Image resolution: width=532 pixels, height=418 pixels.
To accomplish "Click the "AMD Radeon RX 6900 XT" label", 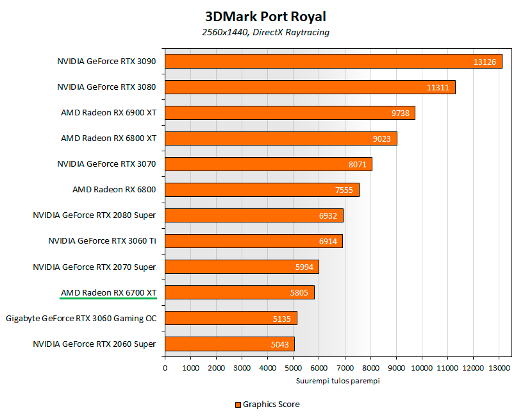I will [x=108, y=113].
